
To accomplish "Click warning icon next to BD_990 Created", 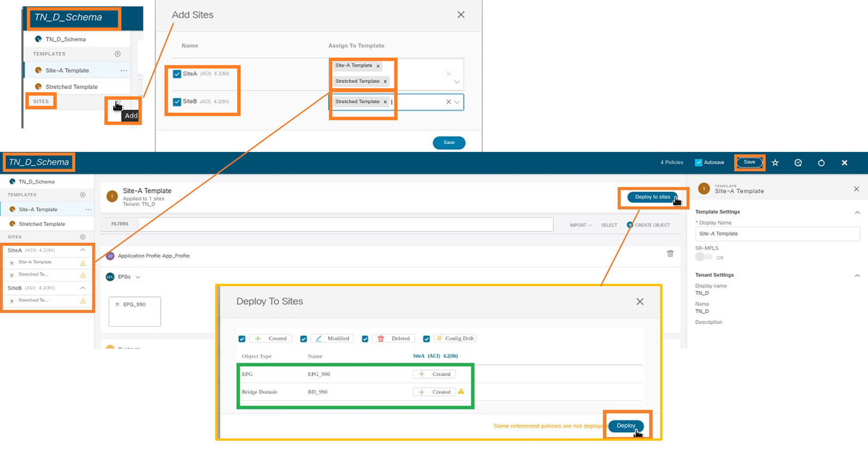I will click(461, 391).
